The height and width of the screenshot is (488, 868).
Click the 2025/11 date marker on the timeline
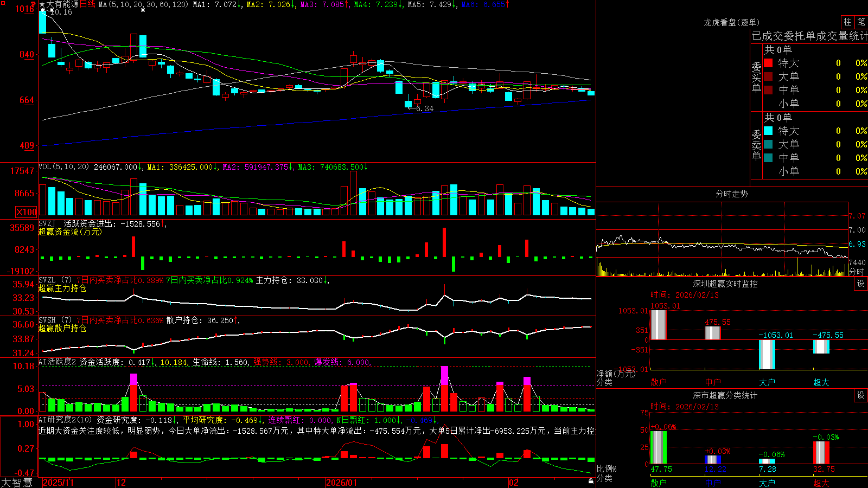(58, 483)
